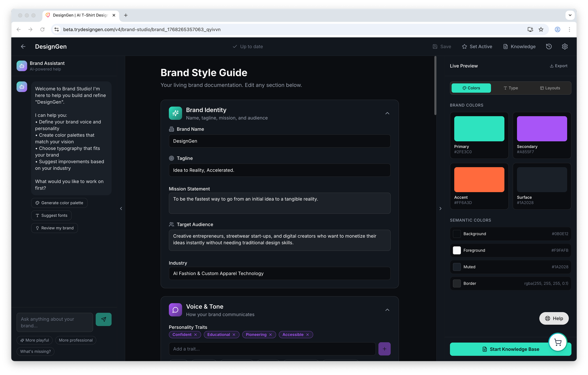Click the Add a trait input field
This screenshot has width=588, height=375.
(x=272, y=349)
